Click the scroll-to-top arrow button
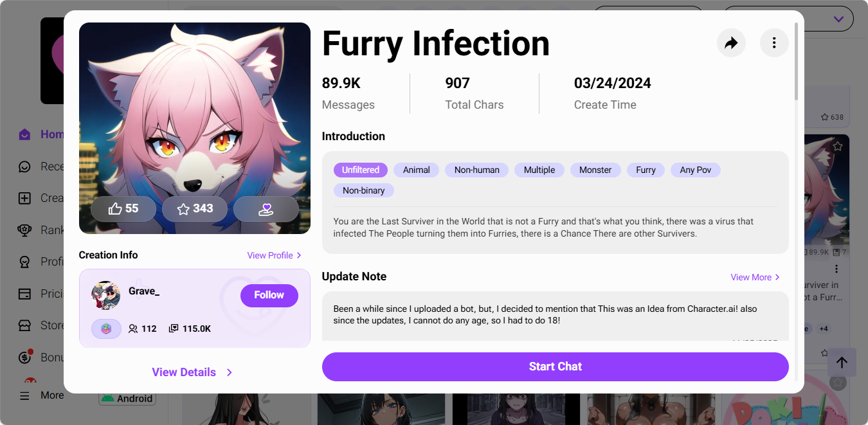This screenshot has width=868, height=425. click(842, 363)
